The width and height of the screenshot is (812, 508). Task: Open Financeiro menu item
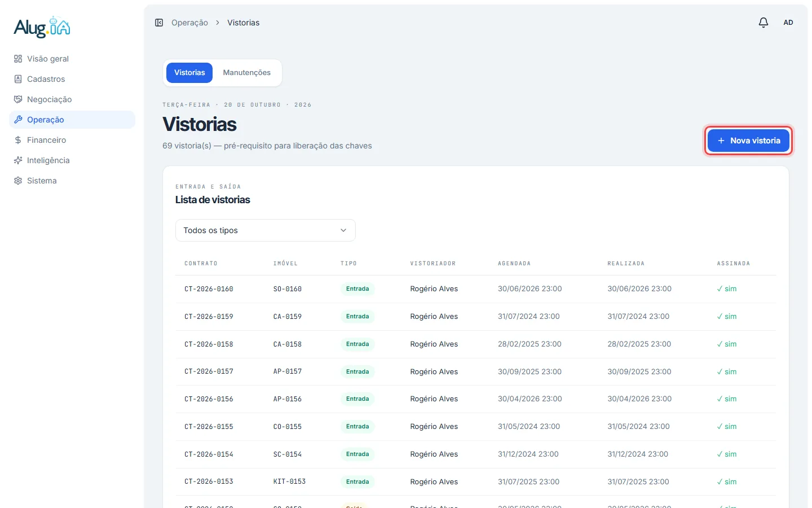pos(72,140)
